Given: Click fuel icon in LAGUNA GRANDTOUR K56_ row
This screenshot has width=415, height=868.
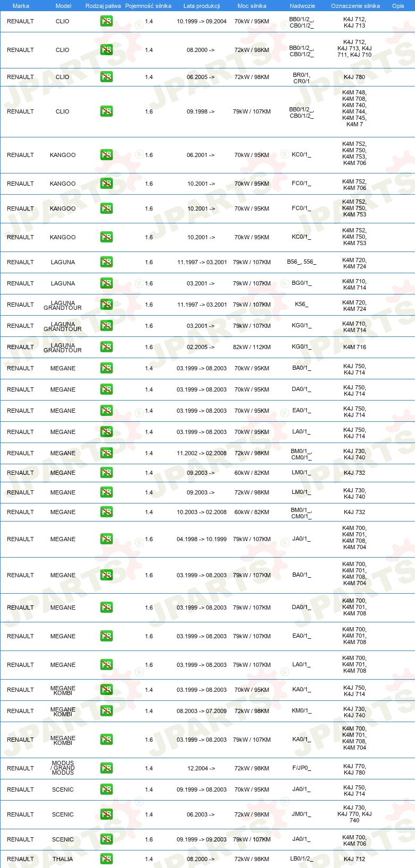Looking at the screenshot, I should coord(106,305).
